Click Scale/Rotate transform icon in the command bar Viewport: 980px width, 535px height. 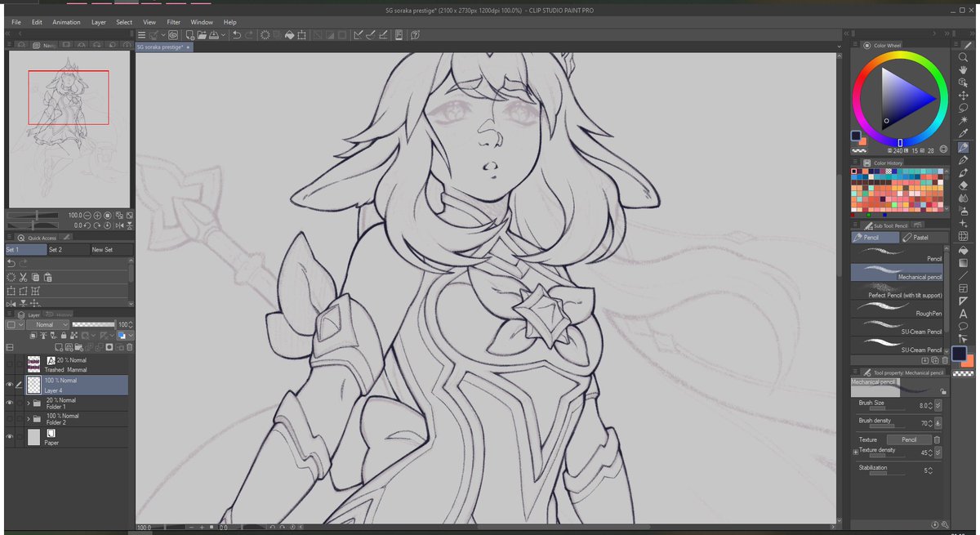pos(302,35)
